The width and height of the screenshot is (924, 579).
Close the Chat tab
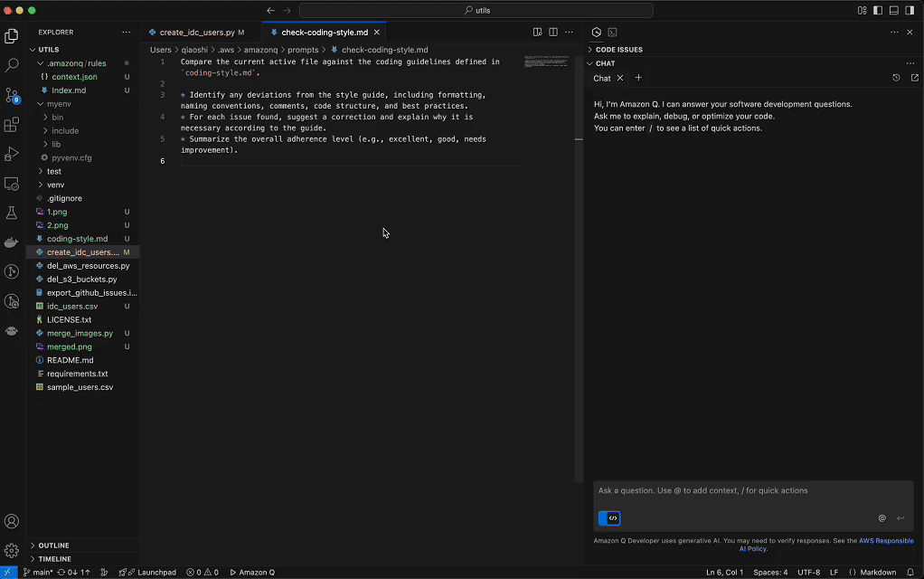coord(620,78)
